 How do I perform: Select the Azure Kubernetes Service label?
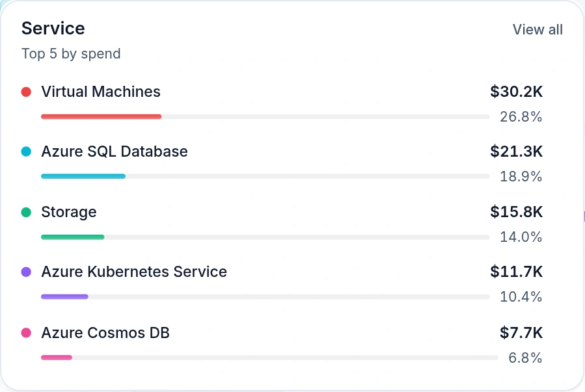click(x=134, y=272)
